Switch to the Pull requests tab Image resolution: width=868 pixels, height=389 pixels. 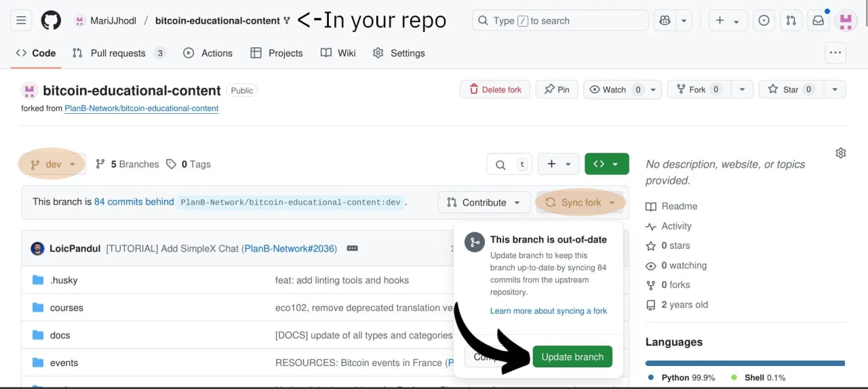point(118,53)
